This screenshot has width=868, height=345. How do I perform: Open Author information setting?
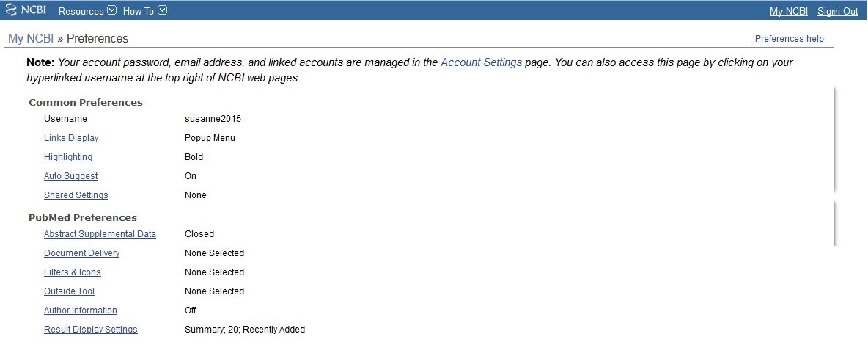click(81, 310)
